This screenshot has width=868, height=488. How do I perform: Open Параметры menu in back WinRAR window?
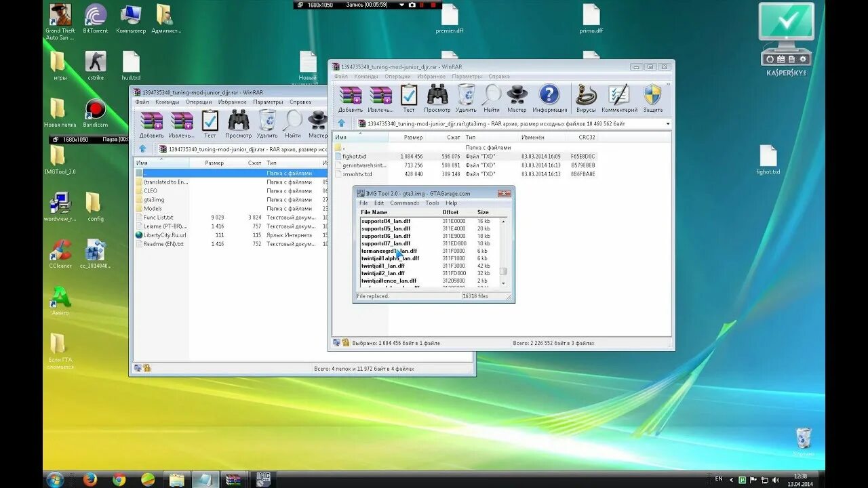pos(268,102)
